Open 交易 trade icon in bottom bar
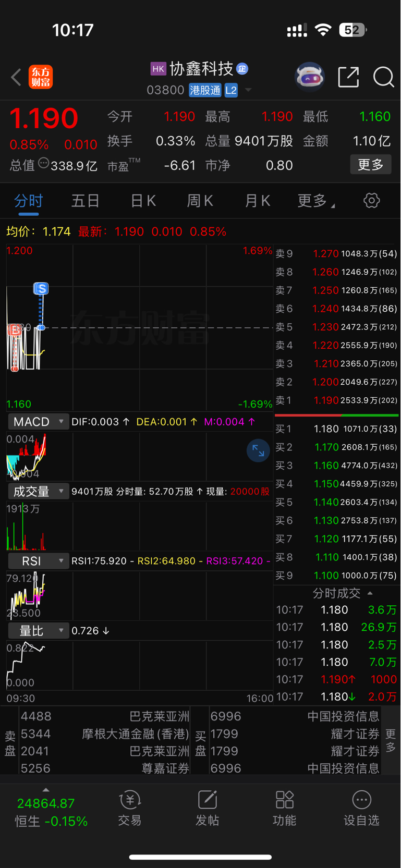The height and width of the screenshot is (868, 401). pos(129,808)
